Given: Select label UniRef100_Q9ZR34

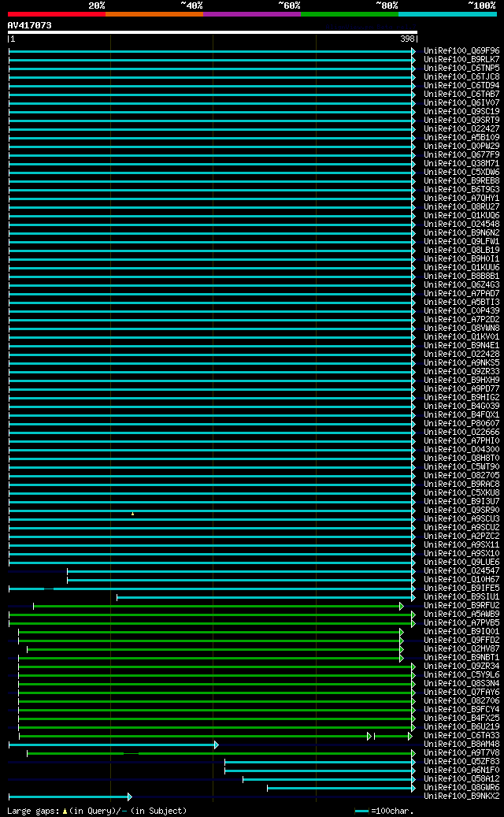Looking at the screenshot, I should point(461,666).
